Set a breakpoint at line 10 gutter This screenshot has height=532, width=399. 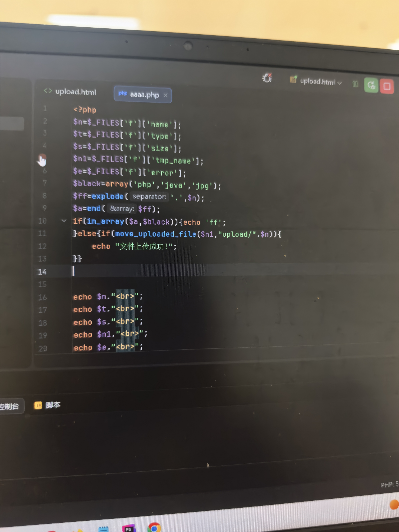43,221
